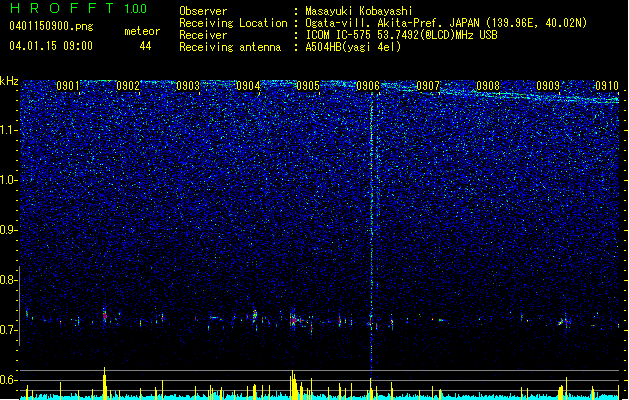This screenshot has height=400, width=629.
Task: Click the 0904 time marker
Action: tap(248, 86)
